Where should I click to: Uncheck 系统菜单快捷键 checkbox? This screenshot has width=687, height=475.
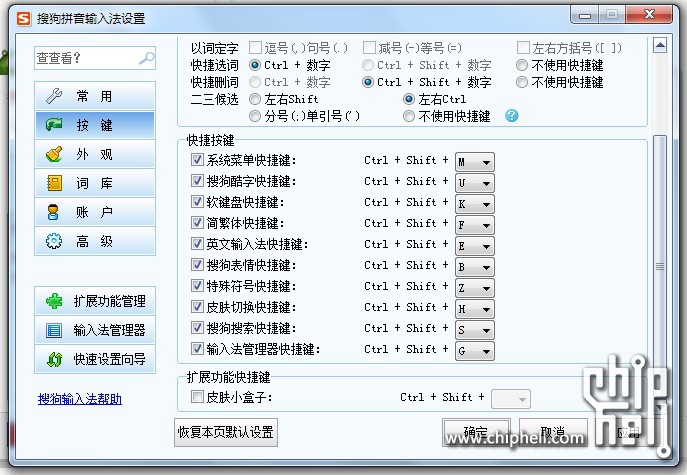coord(197,160)
